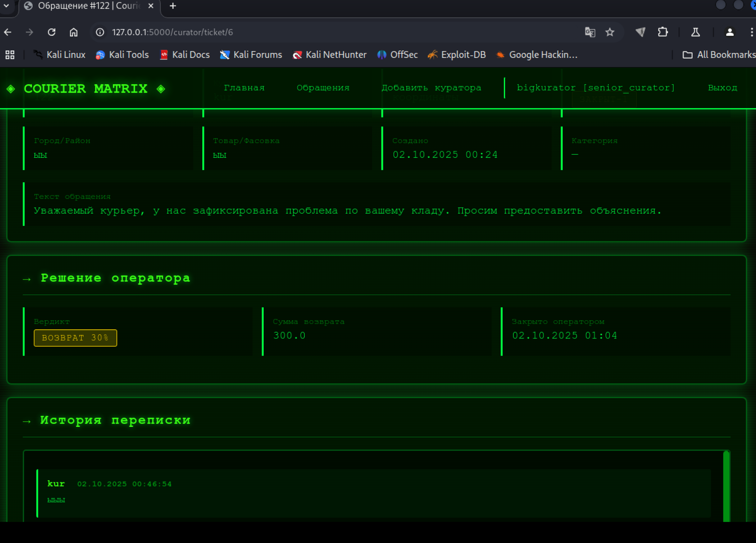This screenshot has height=543, width=756.
Task: Bookmark page with star icon
Action: point(610,32)
